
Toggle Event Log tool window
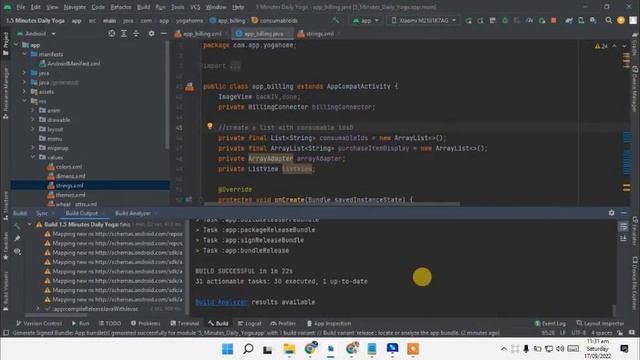click(550, 323)
